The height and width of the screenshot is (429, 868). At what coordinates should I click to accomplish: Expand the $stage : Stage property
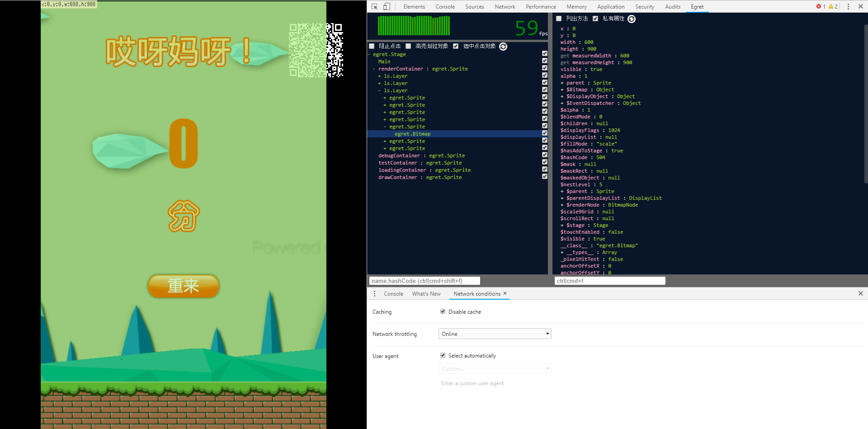click(562, 225)
